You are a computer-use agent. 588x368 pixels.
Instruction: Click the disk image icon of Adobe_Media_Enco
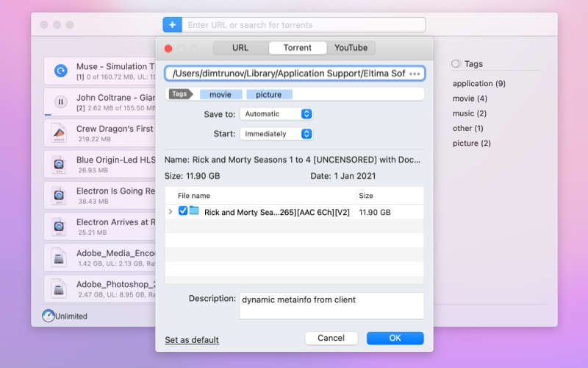click(x=59, y=258)
